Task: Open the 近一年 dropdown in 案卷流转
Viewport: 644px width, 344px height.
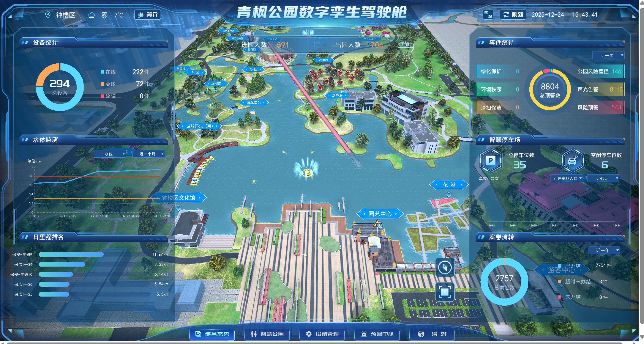Action: tap(603, 250)
